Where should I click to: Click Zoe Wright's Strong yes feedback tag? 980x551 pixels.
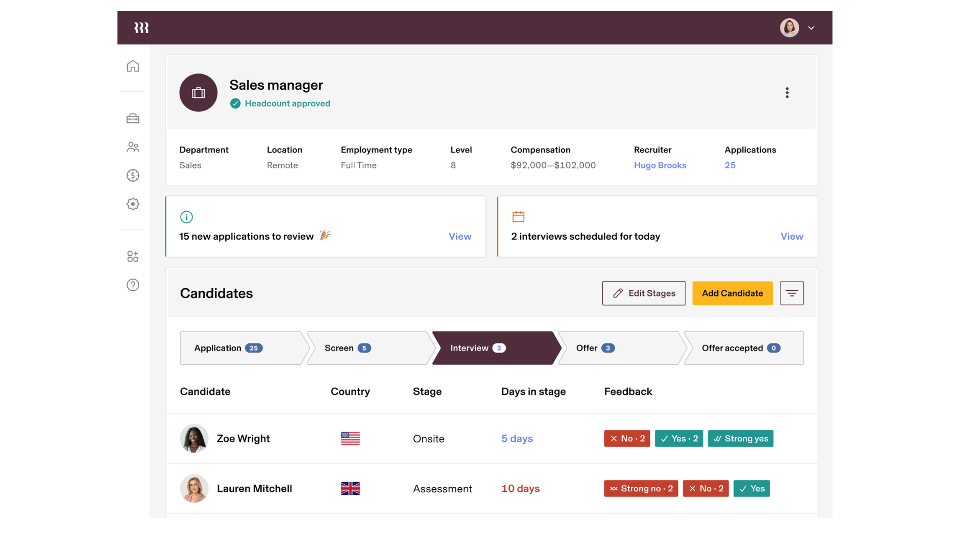coord(740,439)
